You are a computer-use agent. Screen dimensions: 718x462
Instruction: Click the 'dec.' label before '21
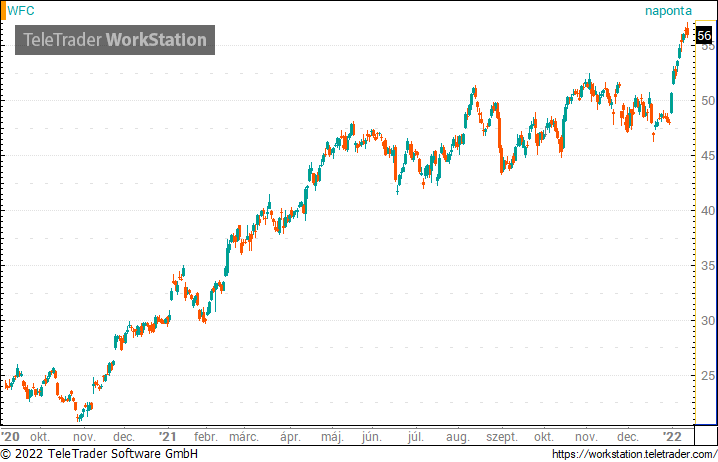[x=124, y=437]
